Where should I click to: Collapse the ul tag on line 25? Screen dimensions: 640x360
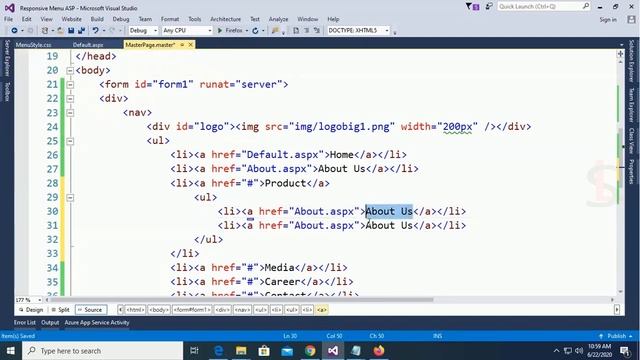click(x=70, y=141)
